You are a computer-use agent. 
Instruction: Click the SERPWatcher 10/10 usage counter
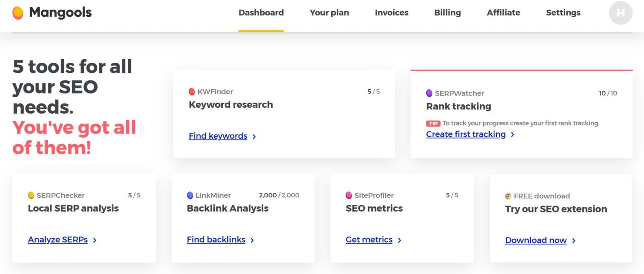(x=608, y=93)
